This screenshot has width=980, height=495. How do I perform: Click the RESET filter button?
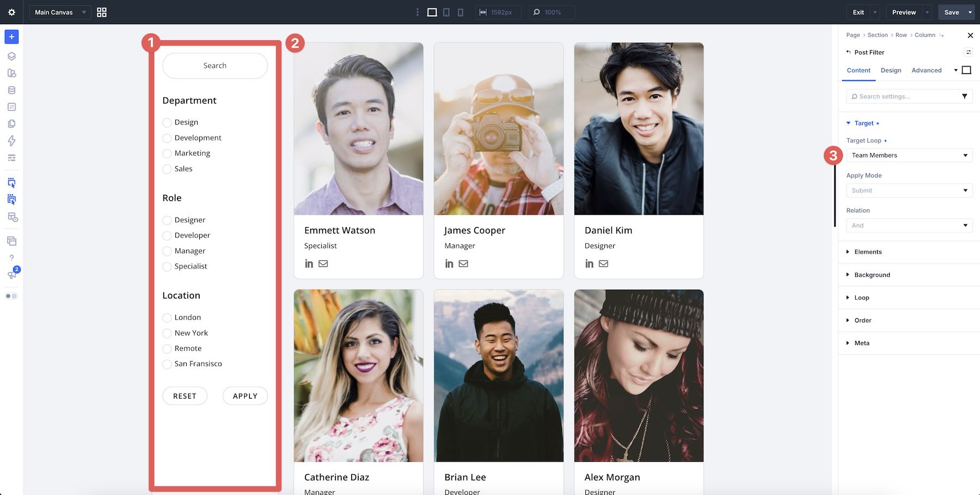[x=185, y=396]
